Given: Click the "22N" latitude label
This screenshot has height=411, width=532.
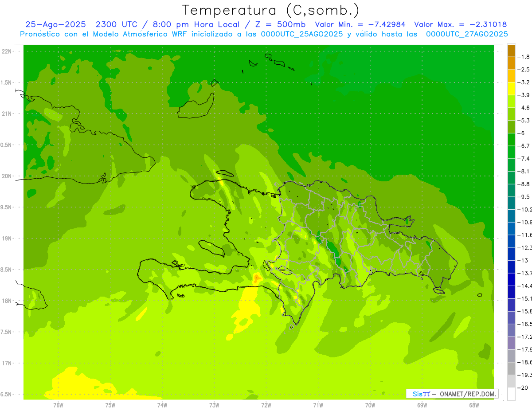Looking at the screenshot, I should pyautogui.click(x=8, y=51).
